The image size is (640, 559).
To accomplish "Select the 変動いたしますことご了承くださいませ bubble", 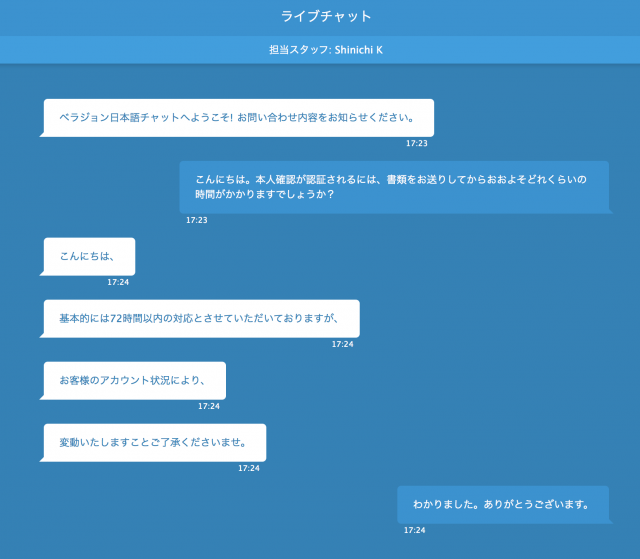I will point(154,442).
